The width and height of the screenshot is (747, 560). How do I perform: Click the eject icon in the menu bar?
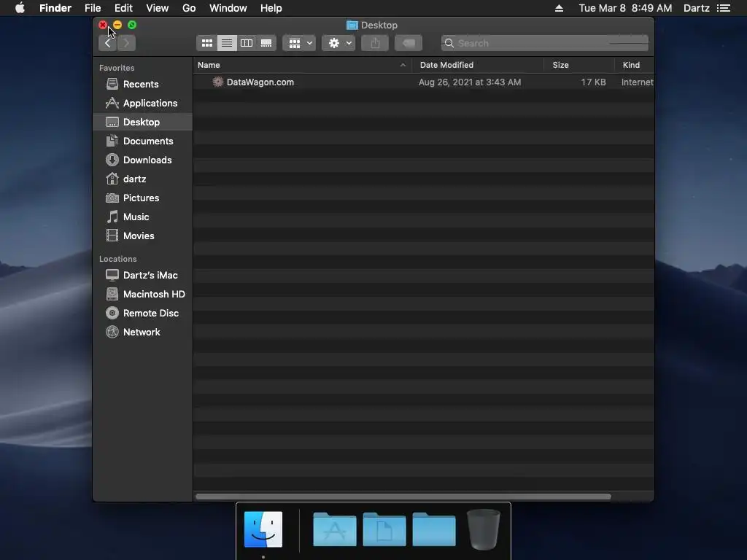tap(560, 8)
